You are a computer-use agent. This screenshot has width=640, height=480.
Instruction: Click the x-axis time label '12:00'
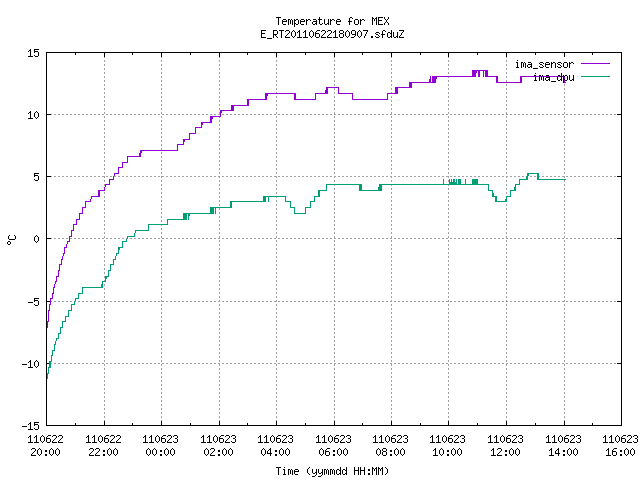(506, 452)
